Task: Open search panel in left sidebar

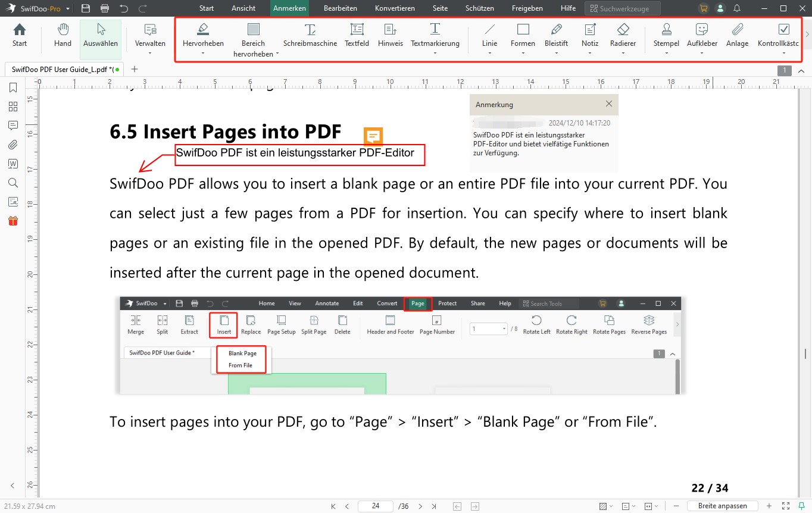Action: tap(13, 183)
